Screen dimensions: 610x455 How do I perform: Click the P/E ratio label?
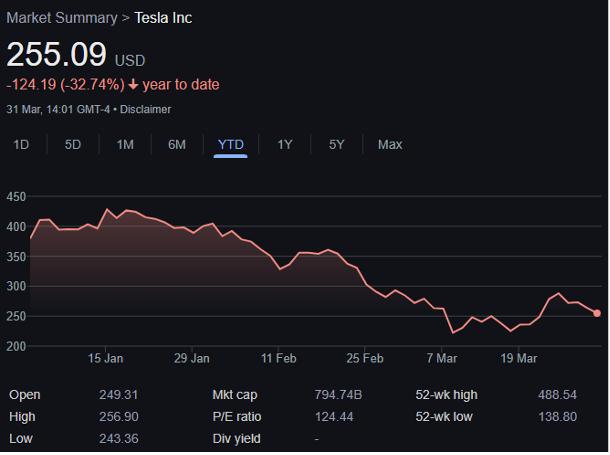(x=237, y=417)
